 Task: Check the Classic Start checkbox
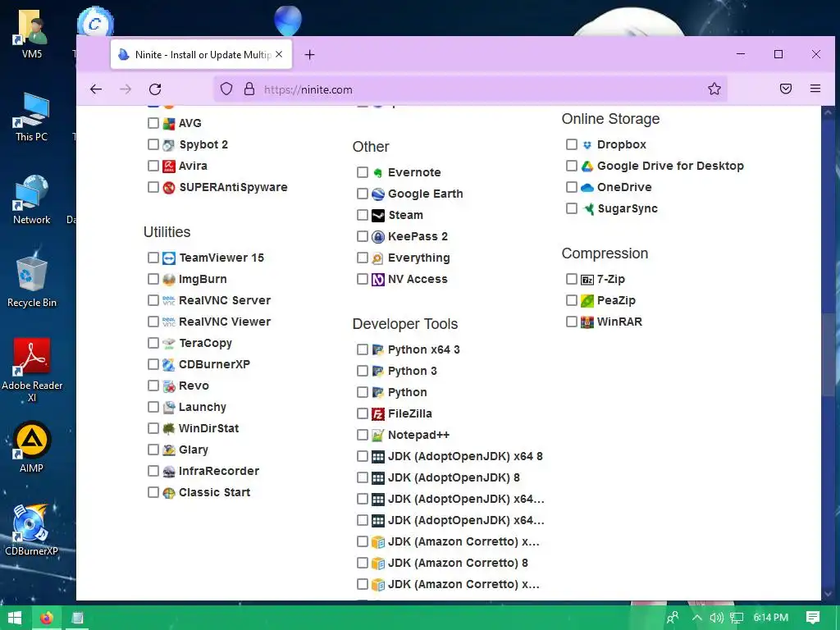153,493
